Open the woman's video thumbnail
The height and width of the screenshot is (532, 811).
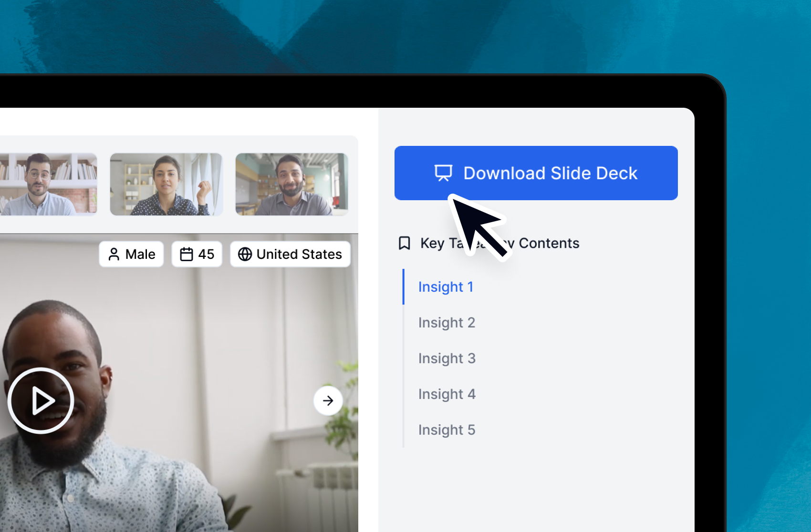coord(166,184)
